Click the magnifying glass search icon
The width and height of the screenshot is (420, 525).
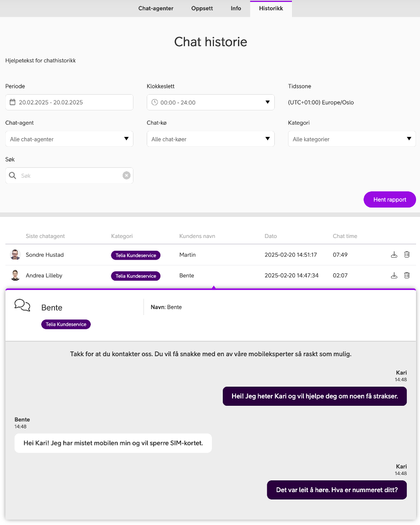click(x=12, y=176)
